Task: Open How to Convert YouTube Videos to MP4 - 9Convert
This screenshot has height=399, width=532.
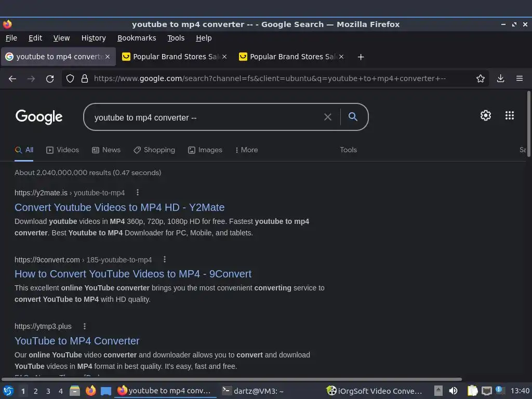Action: tap(133, 274)
